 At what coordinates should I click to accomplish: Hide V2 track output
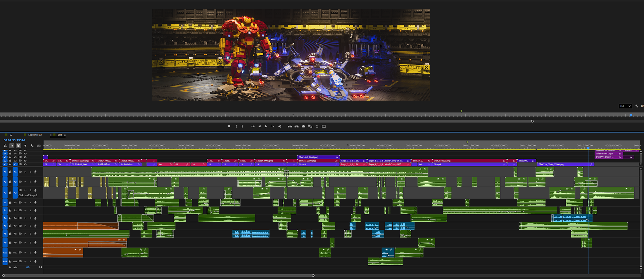pos(25,161)
